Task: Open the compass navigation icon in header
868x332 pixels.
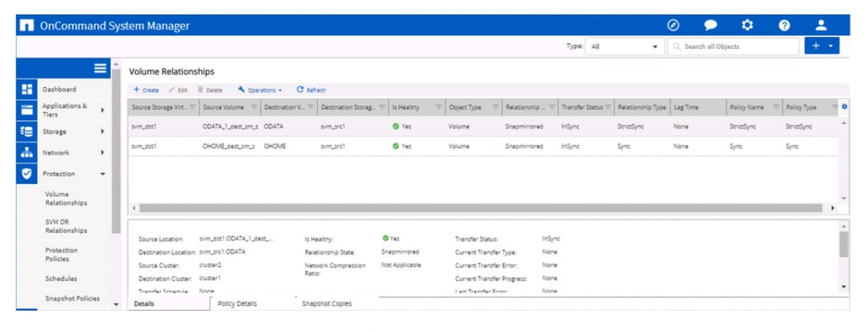Action: (x=673, y=25)
